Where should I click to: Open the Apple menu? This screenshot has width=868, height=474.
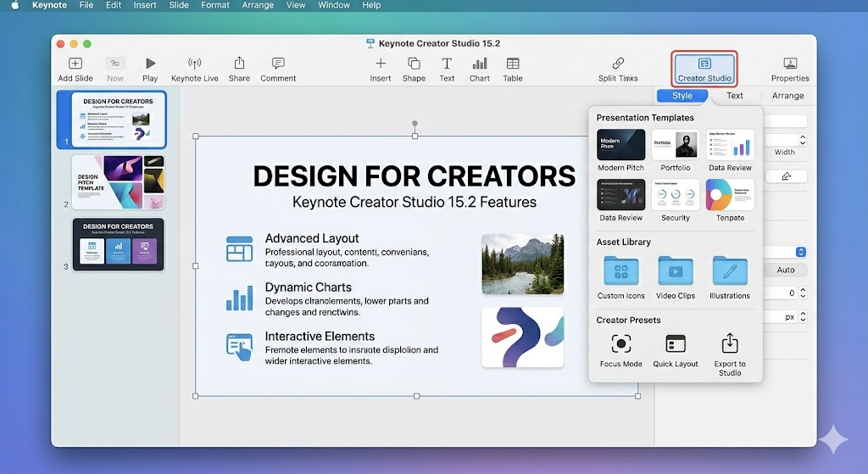point(15,5)
